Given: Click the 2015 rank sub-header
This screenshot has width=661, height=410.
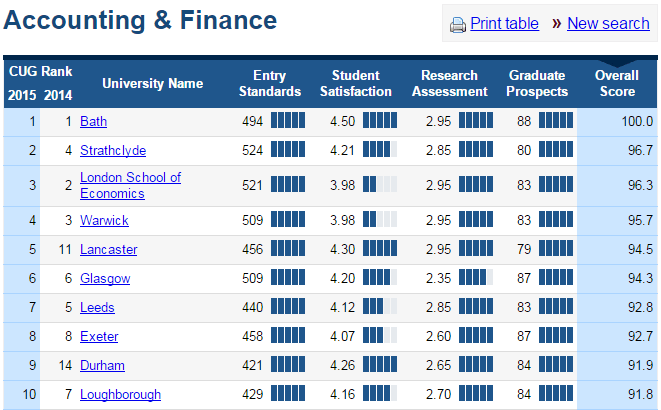Looking at the screenshot, I should (x=22, y=95).
